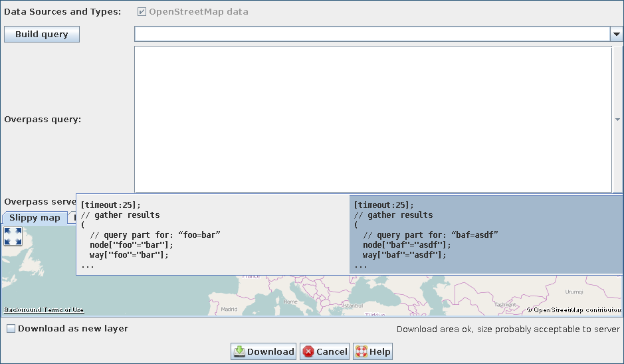
Task: Open the OpenStreetMap contributors attribution link
Action: [x=575, y=310]
